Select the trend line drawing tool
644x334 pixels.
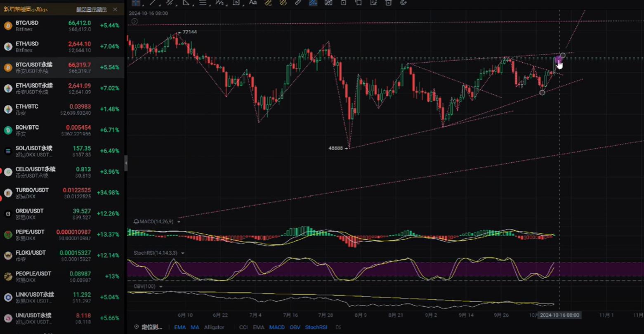click(153, 2)
